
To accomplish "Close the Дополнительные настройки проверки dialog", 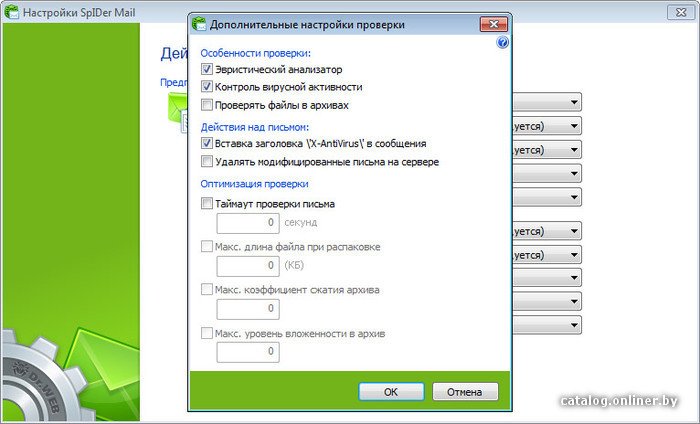I will point(490,24).
